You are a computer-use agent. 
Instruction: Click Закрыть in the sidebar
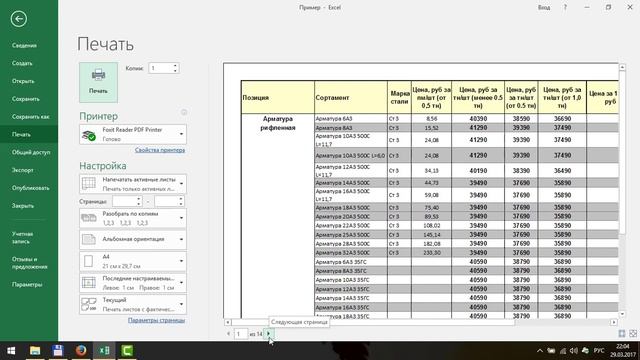pos(23,206)
